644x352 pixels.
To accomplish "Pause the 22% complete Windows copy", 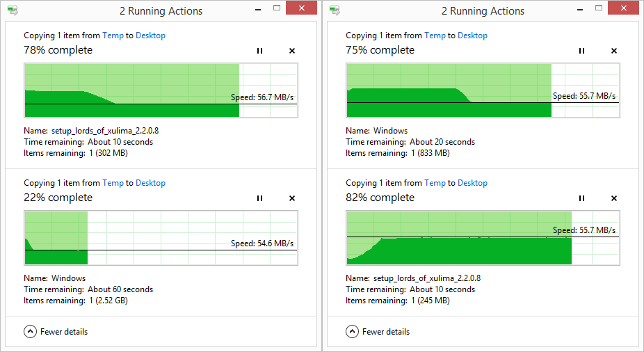I will click(x=259, y=198).
